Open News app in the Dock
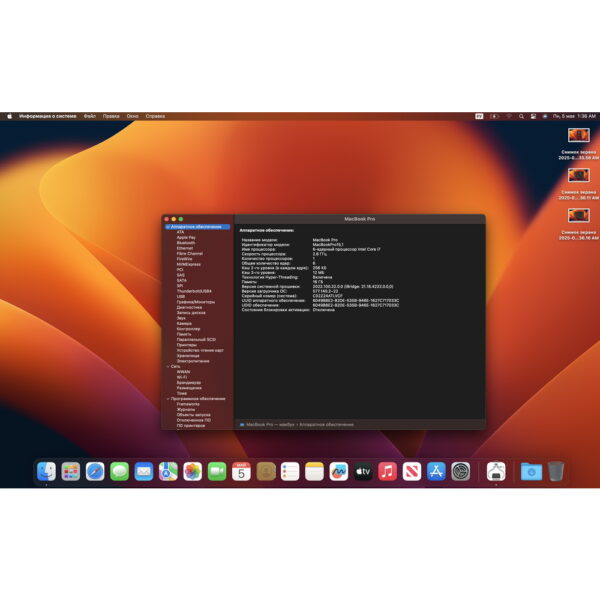The height and width of the screenshot is (600, 600). [412, 471]
